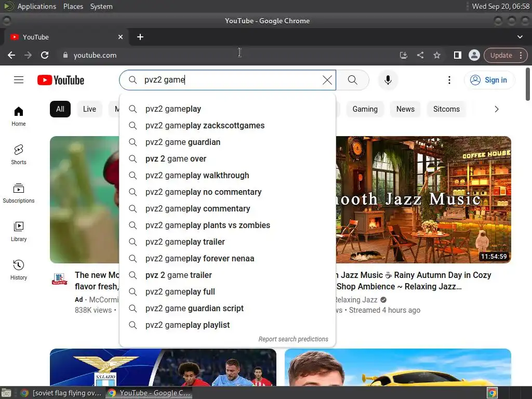Click the Sign in button
The height and width of the screenshot is (399, 532).
pyautogui.click(x=489, y=80)
